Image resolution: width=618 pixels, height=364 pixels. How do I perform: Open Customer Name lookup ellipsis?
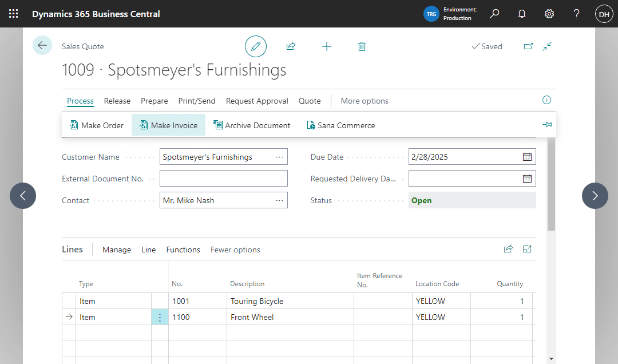(x=279, y=157)
